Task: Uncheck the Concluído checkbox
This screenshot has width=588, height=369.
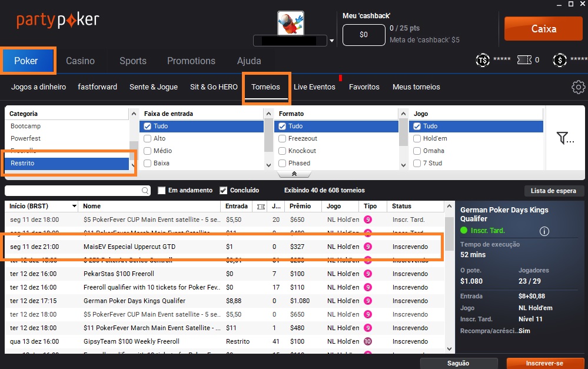Action: click(224, 191)
